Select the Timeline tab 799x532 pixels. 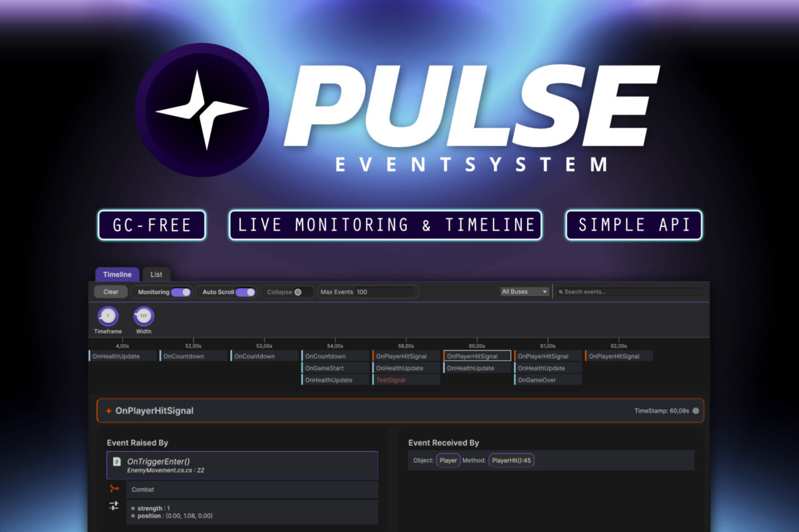click(117, 274)
